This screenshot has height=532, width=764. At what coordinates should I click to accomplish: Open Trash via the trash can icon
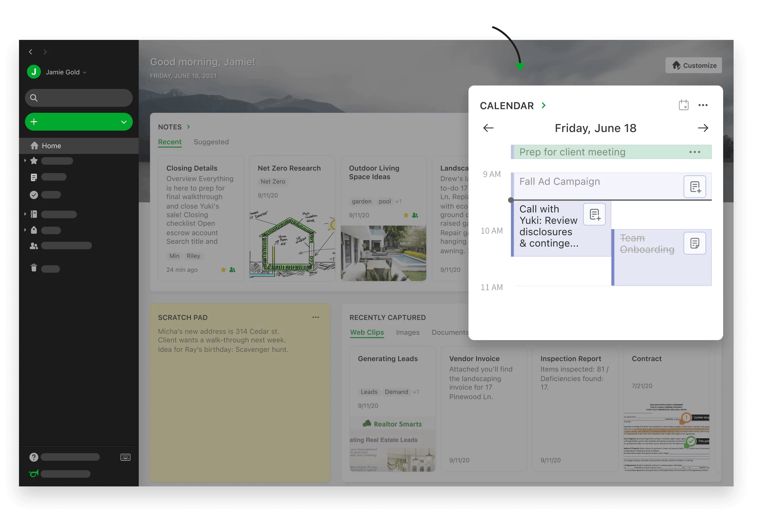pos(34,269)
